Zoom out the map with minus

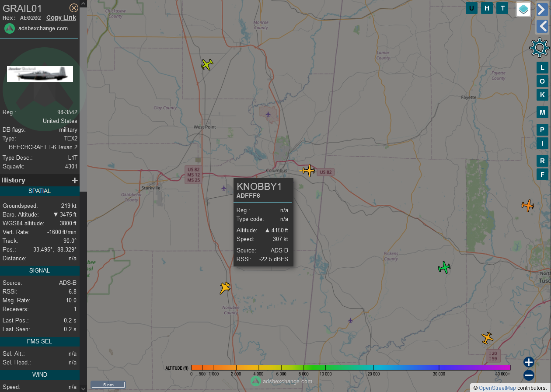[x=529, y=375]
